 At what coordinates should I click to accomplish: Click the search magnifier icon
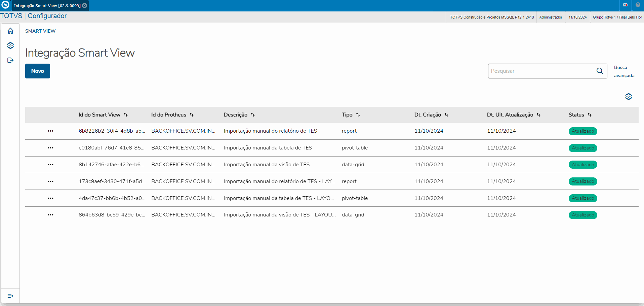(600, 71)
